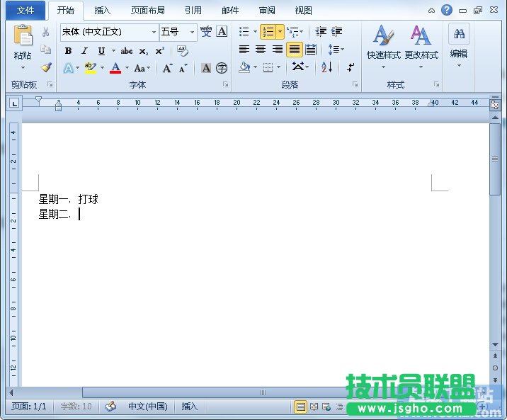
Task: Toggle Italic formatting
Action: coord(84,51)
